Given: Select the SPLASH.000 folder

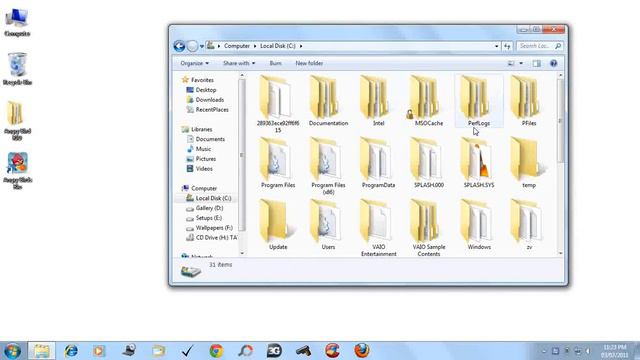Looking at the screenshot, I should click(429, 163).
